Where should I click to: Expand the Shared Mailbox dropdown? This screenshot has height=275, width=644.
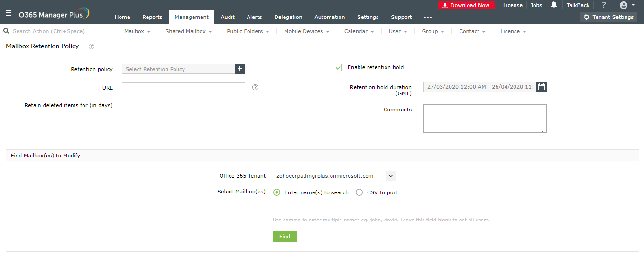click(x=189, y=31)
